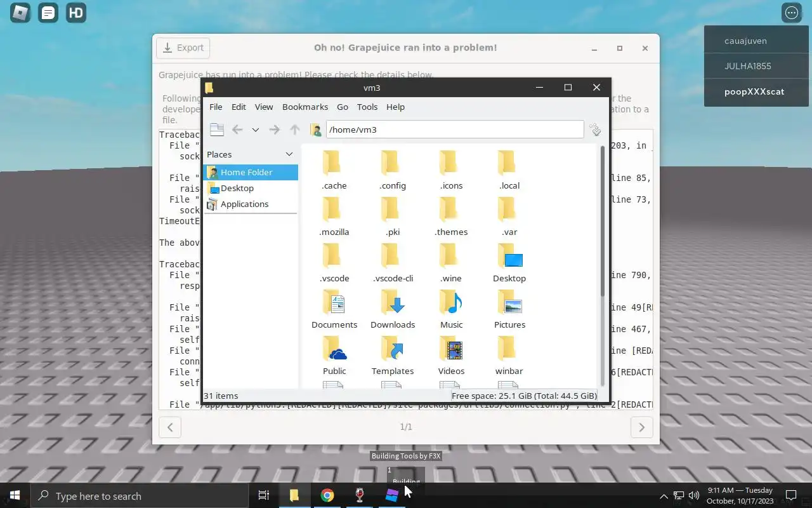Open Chrome from the taskbar
This screenshot has width=812, height=508.
click(327, 496)
